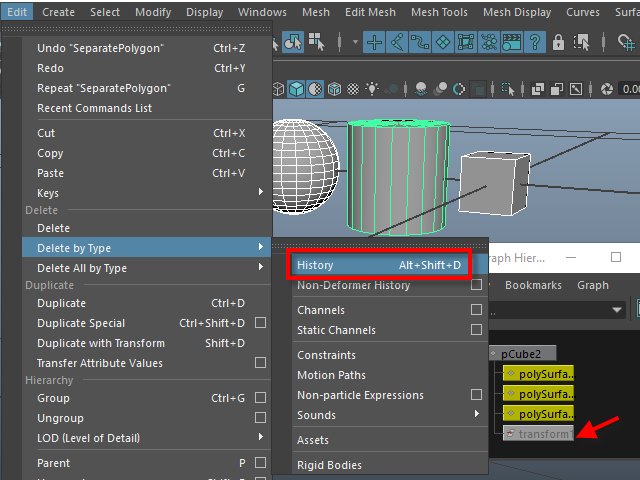Viewport: 640px width, 480px height.
Task: Click isolate select icon in viewport toolbar
Action: 508,89
